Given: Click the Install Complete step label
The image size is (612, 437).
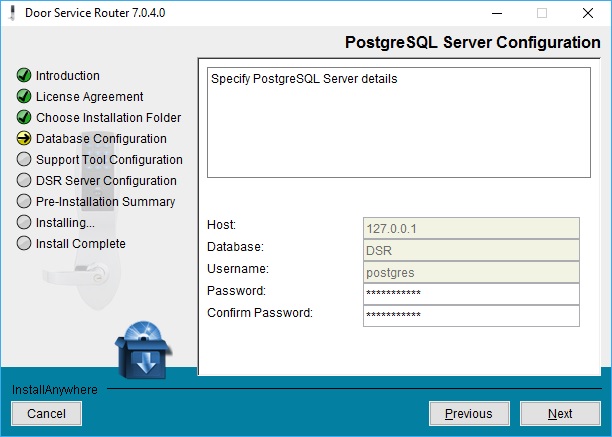Looking at the screenshot, I should point(81,244).
